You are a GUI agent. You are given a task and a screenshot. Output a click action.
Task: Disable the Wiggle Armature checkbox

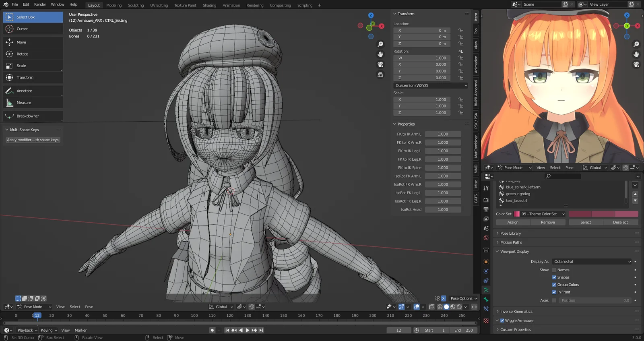(502, 321)
